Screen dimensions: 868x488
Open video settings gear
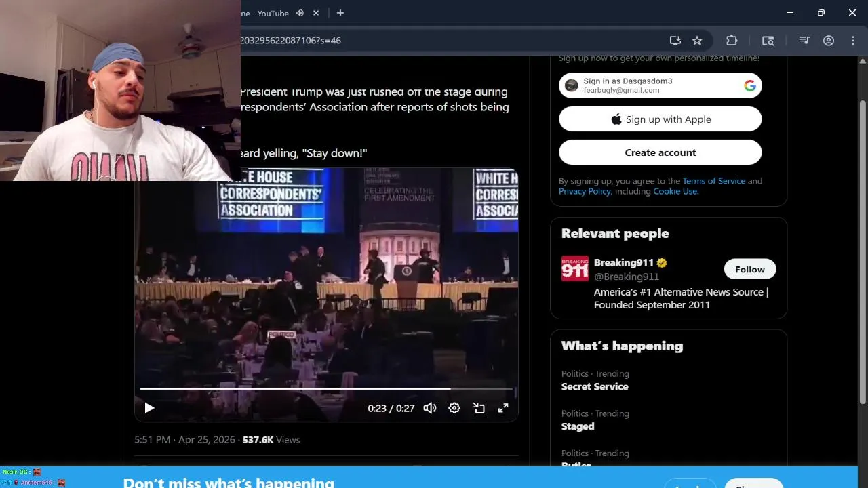[454, 408]
